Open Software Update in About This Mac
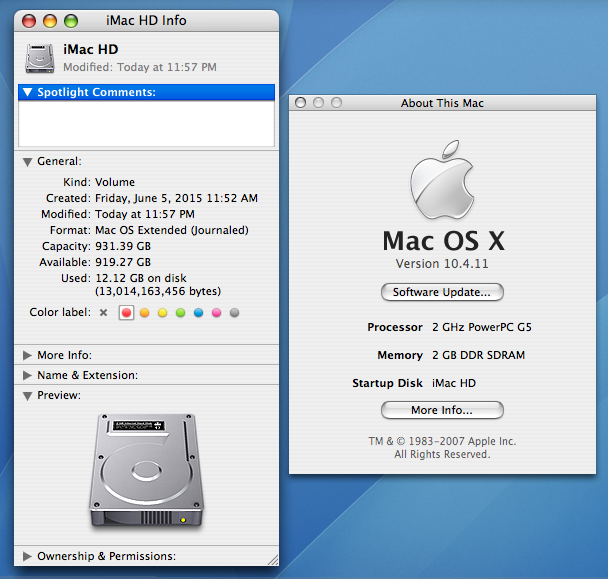608x579 pixels. [442, 292]
